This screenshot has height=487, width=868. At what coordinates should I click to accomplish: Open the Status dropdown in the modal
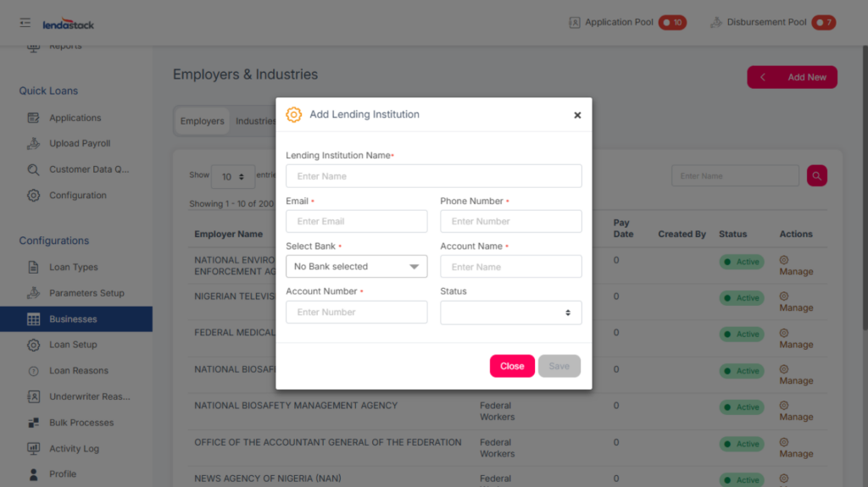(510, 313)
